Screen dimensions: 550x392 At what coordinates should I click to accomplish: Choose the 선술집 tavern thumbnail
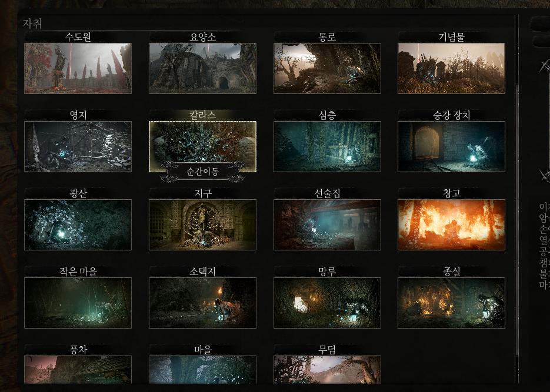pyautogui.click(x=327, y=225)
